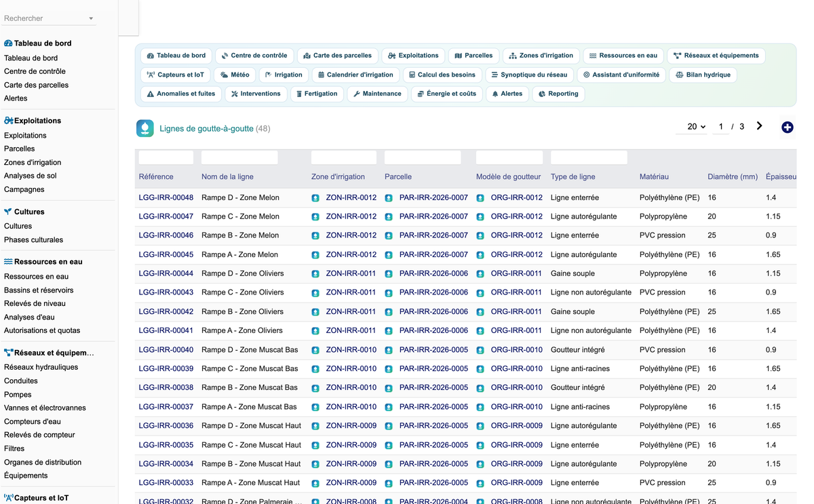The width and height of the screenshot is (814, 504).
Task: Open the Énergie et coûts toolbar button
Action: tap(447, 94)
